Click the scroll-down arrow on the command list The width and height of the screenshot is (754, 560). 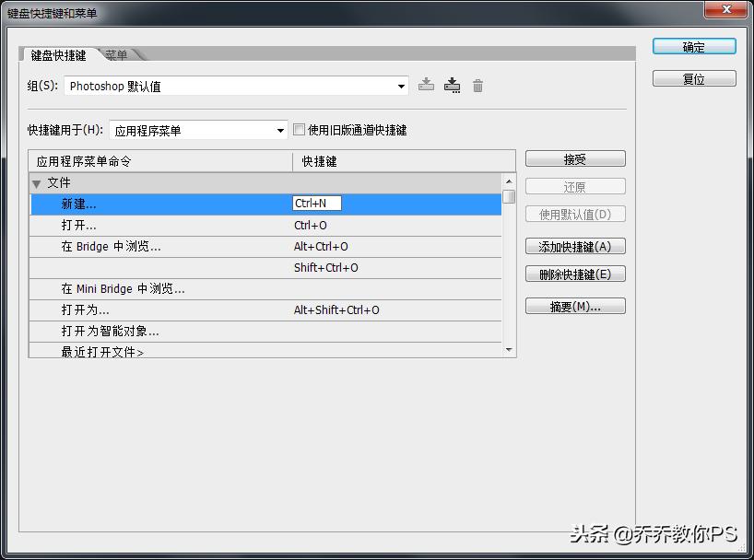(x=508, y=349)
